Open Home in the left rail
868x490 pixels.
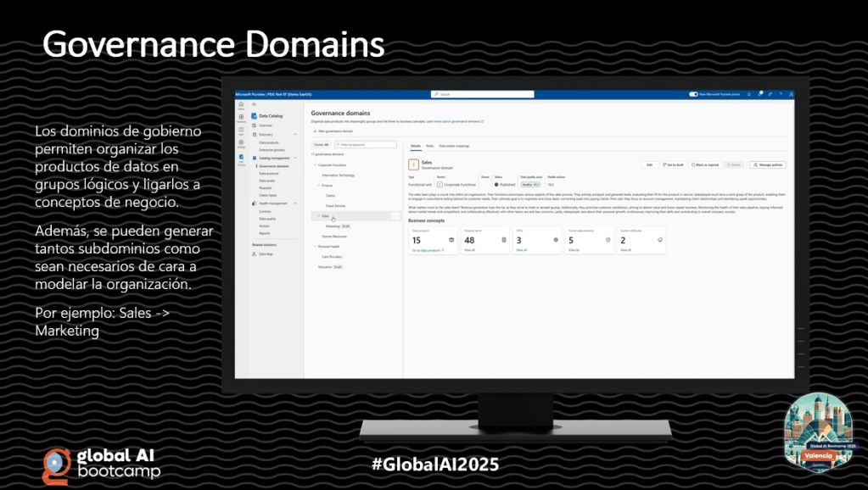pos(241,106)
